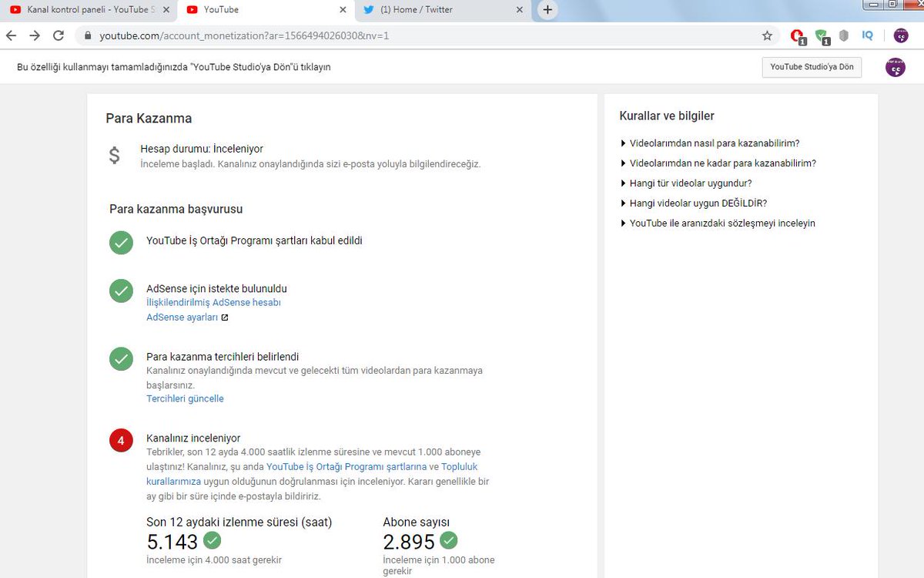Click the Tercihleri güncelle link

tap(185, 399)
